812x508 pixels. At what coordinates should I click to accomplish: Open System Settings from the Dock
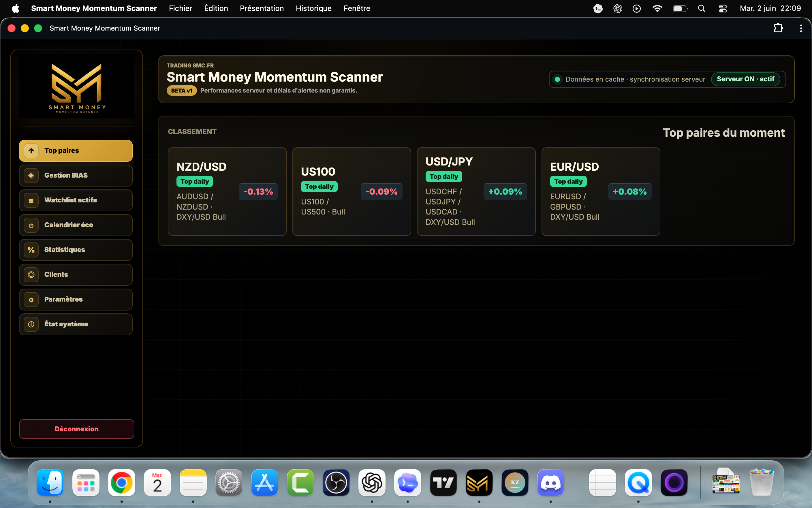coord(229,483)
